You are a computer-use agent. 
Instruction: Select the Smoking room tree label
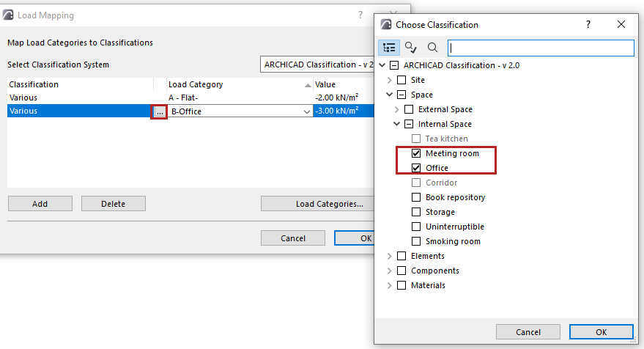pos(453,241)
